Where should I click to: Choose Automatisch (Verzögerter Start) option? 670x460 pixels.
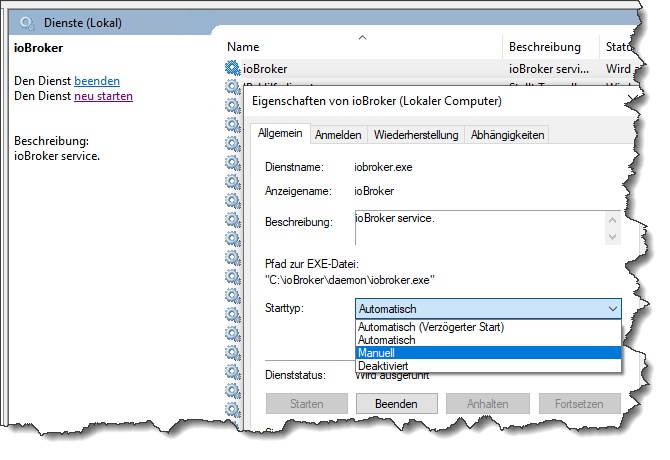pos(488,327)
